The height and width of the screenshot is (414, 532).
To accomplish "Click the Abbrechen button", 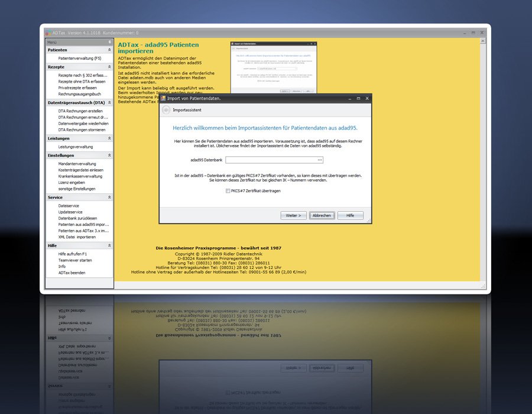I will pos(322,215).
